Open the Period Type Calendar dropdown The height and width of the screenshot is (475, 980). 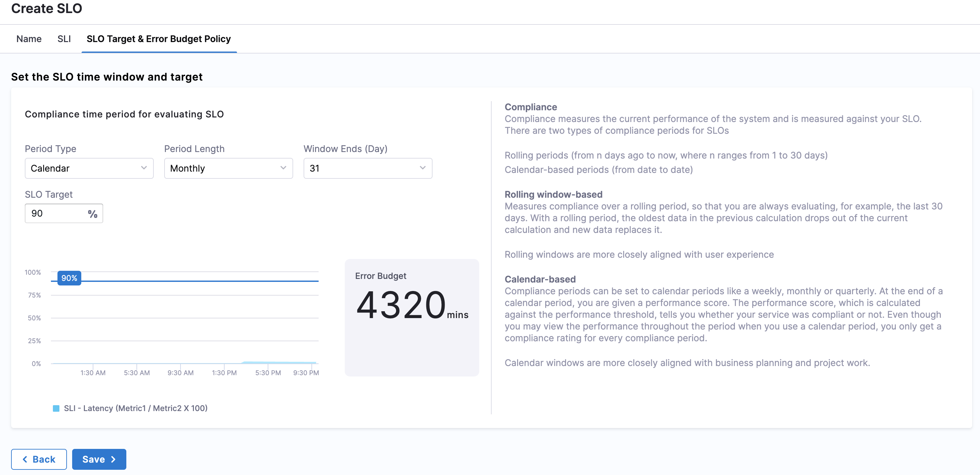click(x=89, y=168)
